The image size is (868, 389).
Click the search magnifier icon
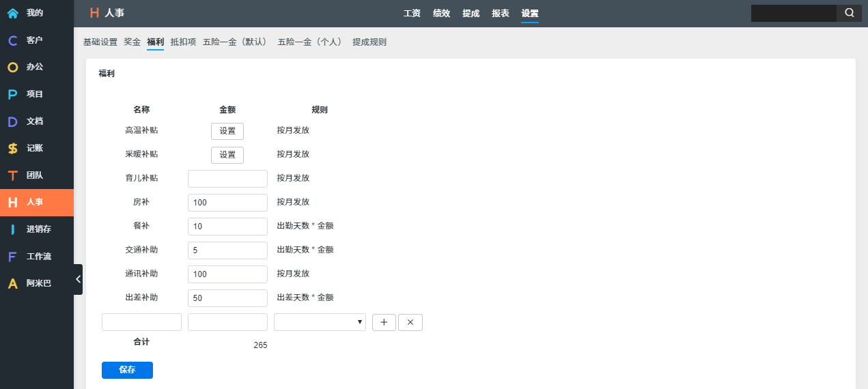pyautogui.click(x=849, y=13)
